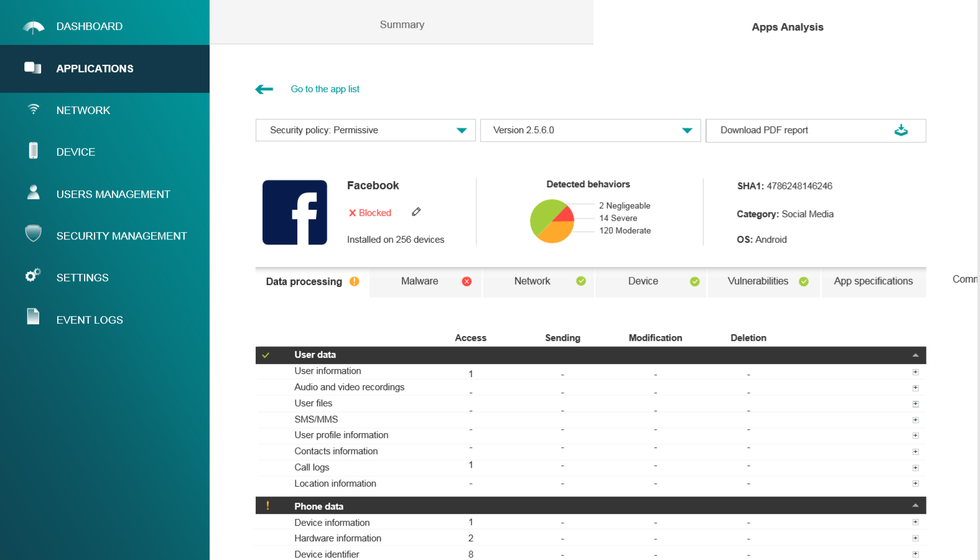Click the Users Management person icon
980x560 pixels.
(x=34, y=192)
